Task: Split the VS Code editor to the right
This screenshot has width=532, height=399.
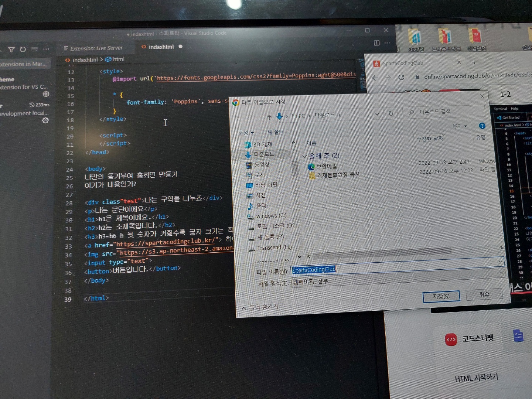Action: click(376, 43)
